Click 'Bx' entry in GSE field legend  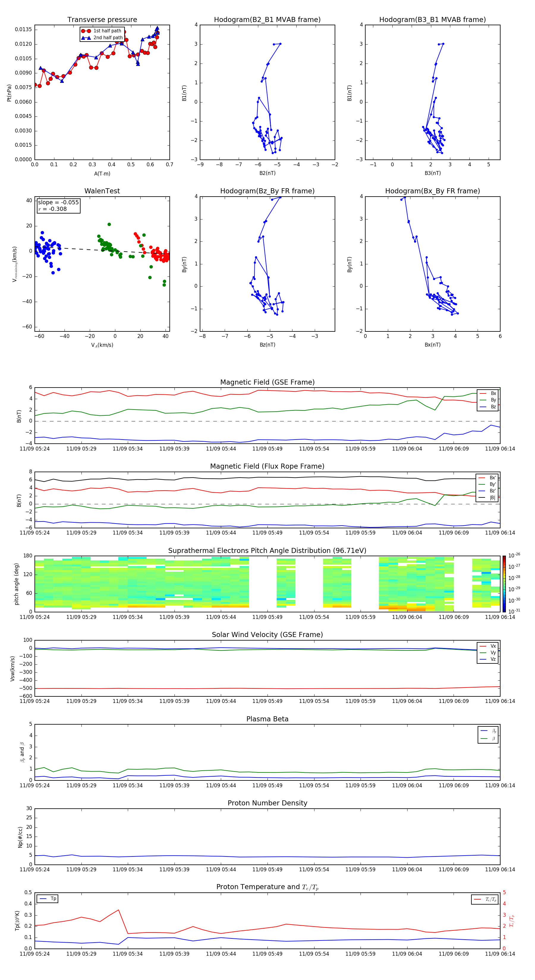[488, 393]
